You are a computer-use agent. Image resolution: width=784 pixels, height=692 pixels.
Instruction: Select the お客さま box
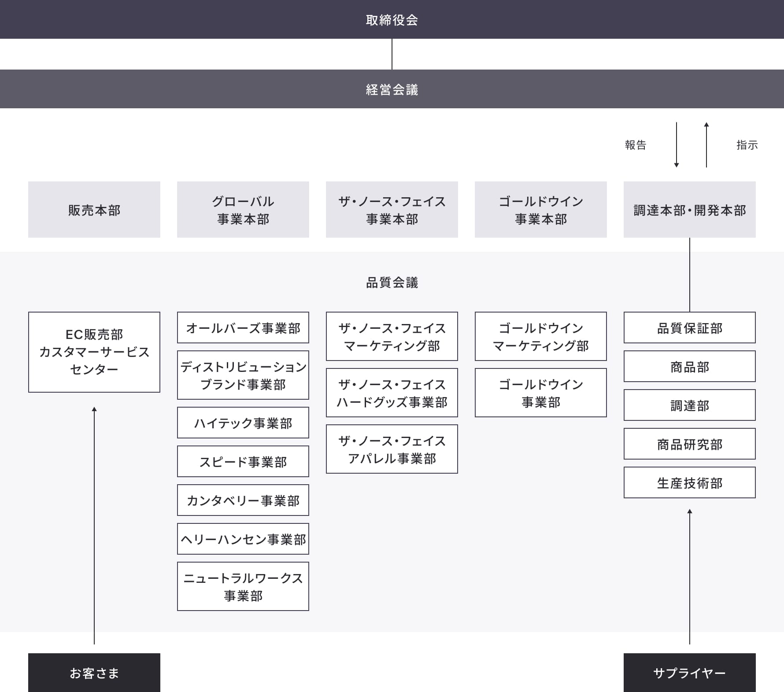(x=94, y=672)
